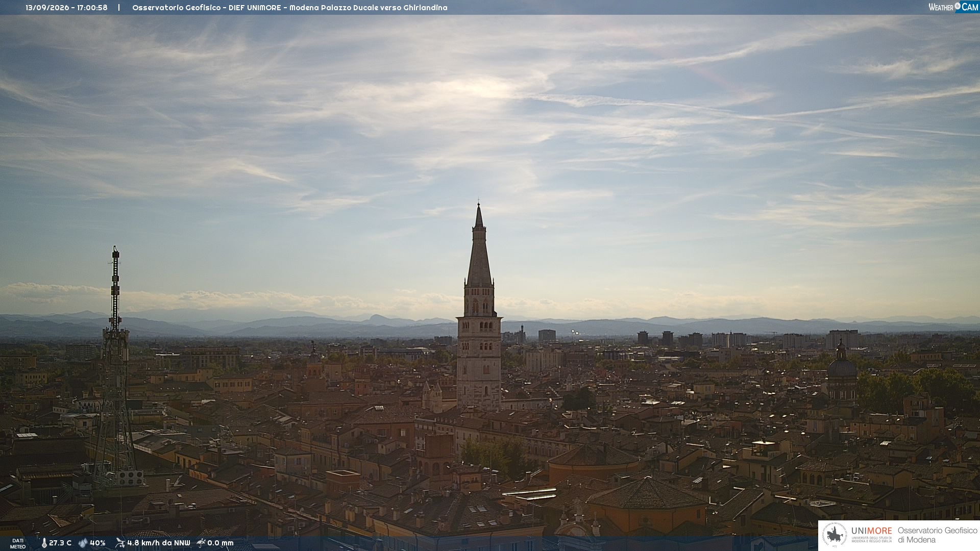This screenshot has height=551, width=980.
Task: Open the WeatherCam logo link
Action: point(953,7)
